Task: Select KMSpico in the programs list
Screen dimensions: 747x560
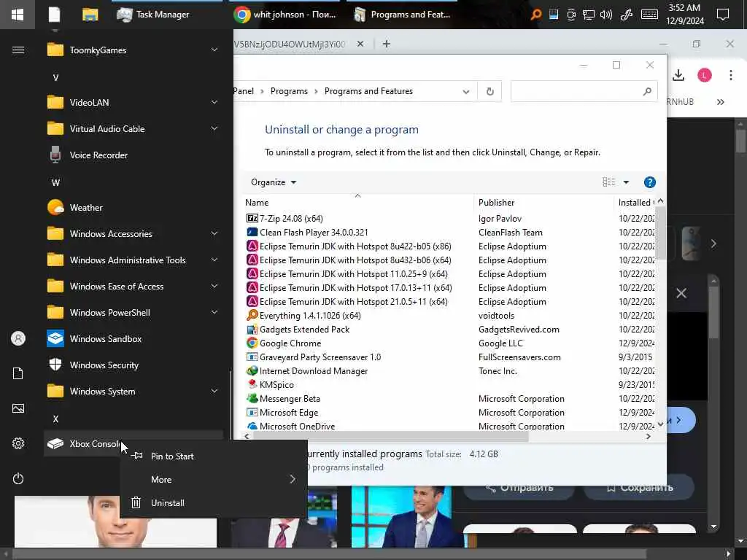Action: tap(449, 385)
